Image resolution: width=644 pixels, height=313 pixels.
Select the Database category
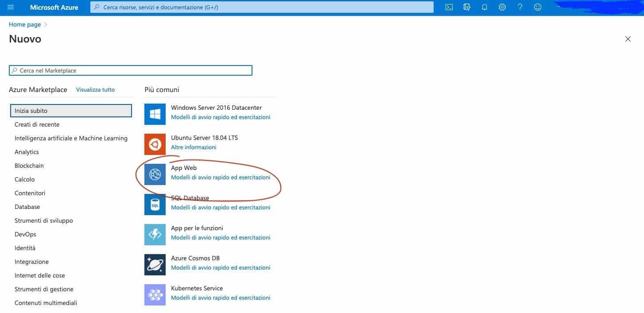pyautogui.click(x=27, y=207)
